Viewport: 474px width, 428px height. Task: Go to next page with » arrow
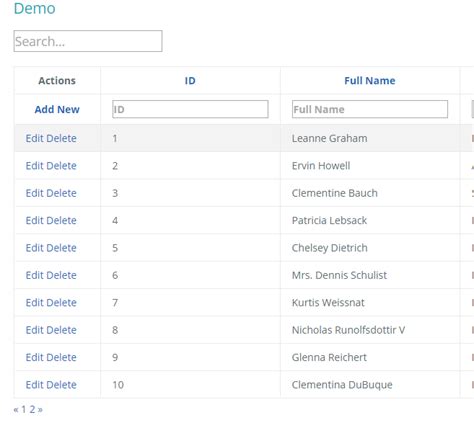[40, 409]
